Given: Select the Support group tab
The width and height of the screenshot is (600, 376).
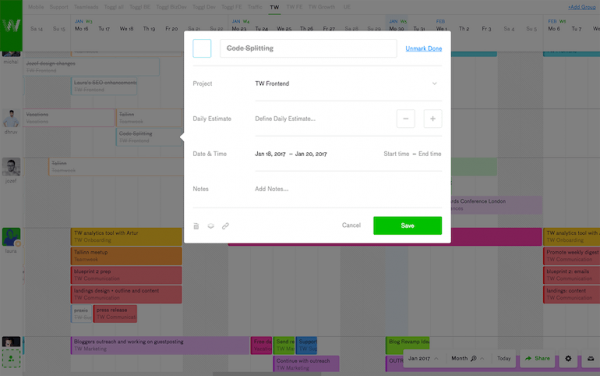Looking at the screenshot, I should pyautogui.click(x=59, y=7).
